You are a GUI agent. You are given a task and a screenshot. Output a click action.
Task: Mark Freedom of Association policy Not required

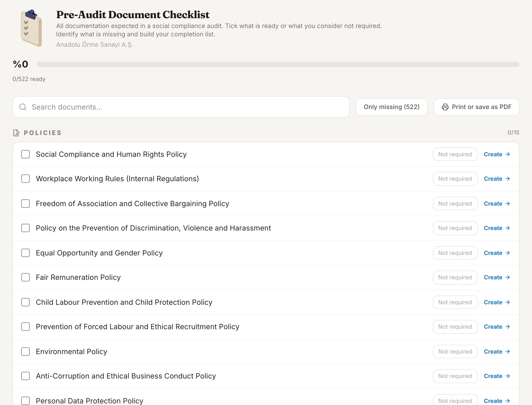[455, 204]
